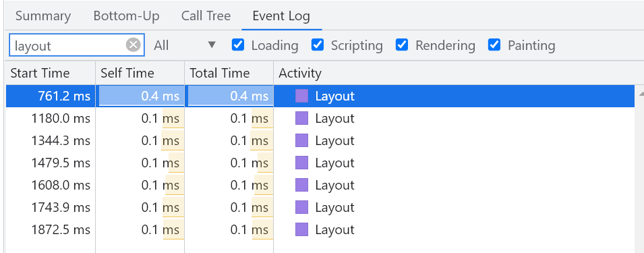Open the Bottom-Up tab
Viewport: 644px width, 253px height.
click(127, 16)
